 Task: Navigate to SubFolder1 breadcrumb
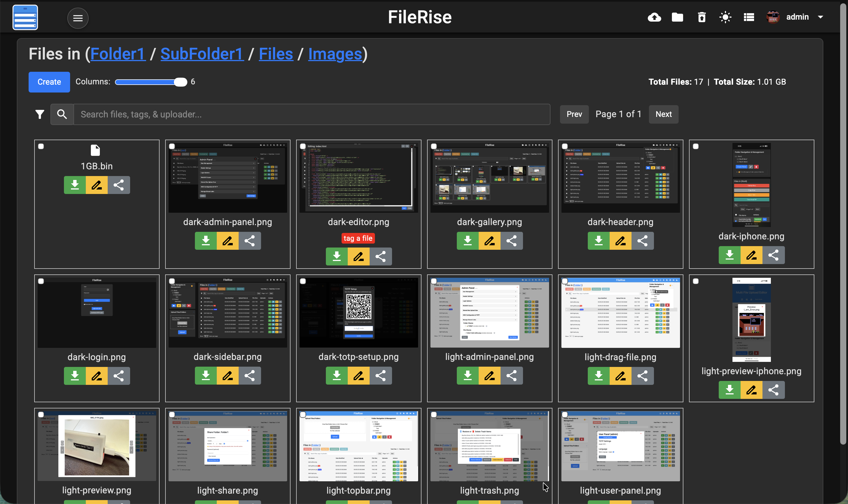202,54
